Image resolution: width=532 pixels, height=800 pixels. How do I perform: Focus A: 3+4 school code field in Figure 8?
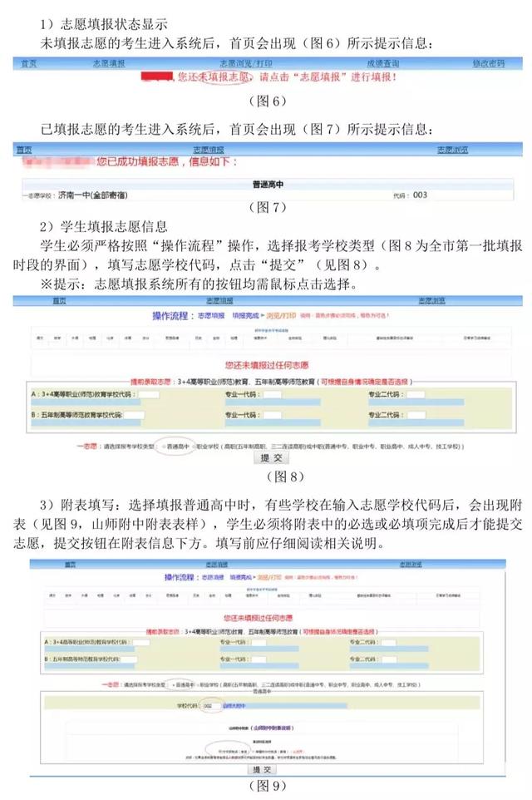pyautogui.click(x=149, y=394)
